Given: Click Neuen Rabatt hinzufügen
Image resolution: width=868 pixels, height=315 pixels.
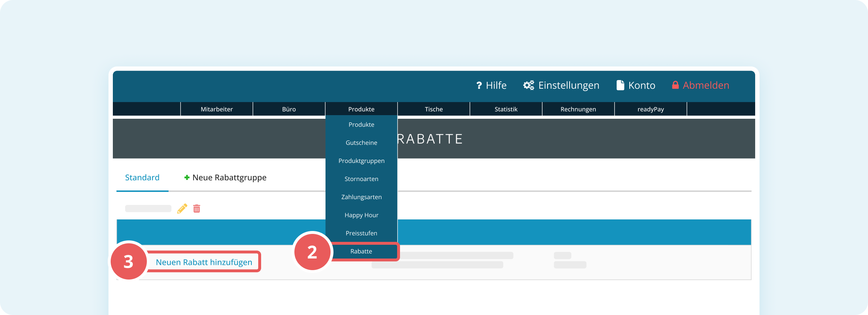Looking at the screenshot, I should pyautogui.click(x=204, y=262).
